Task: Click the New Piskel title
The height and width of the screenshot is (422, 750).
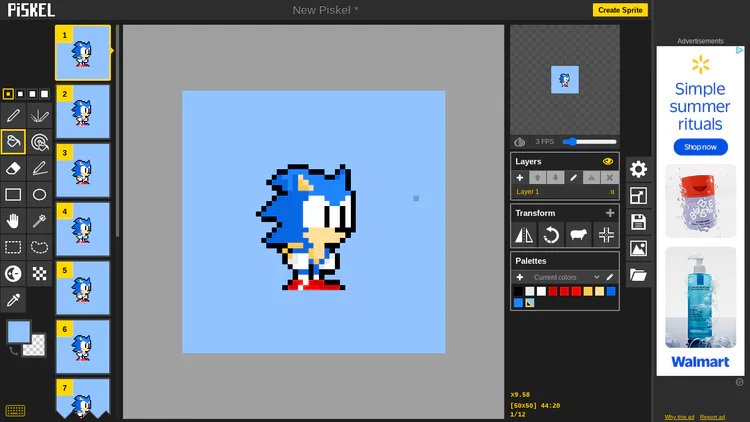Action: (325, 10)
